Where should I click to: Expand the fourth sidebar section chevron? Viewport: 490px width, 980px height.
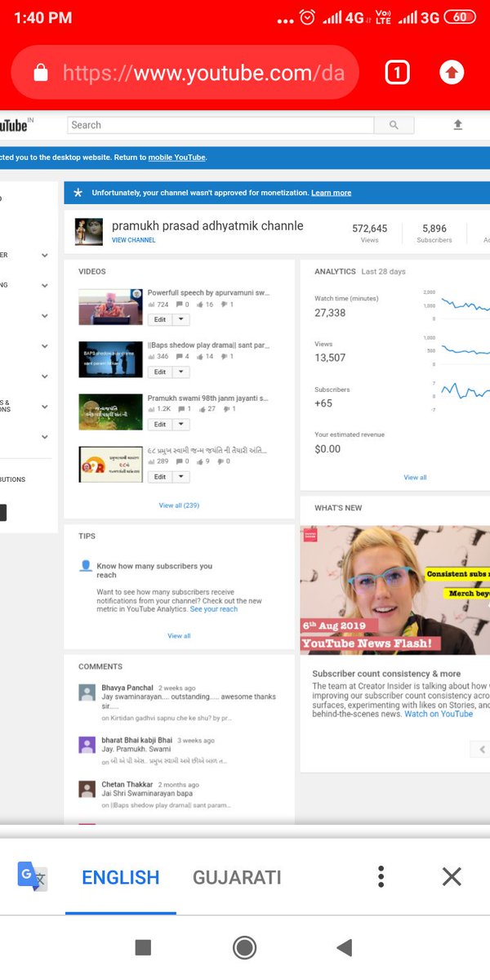point(45,346)
